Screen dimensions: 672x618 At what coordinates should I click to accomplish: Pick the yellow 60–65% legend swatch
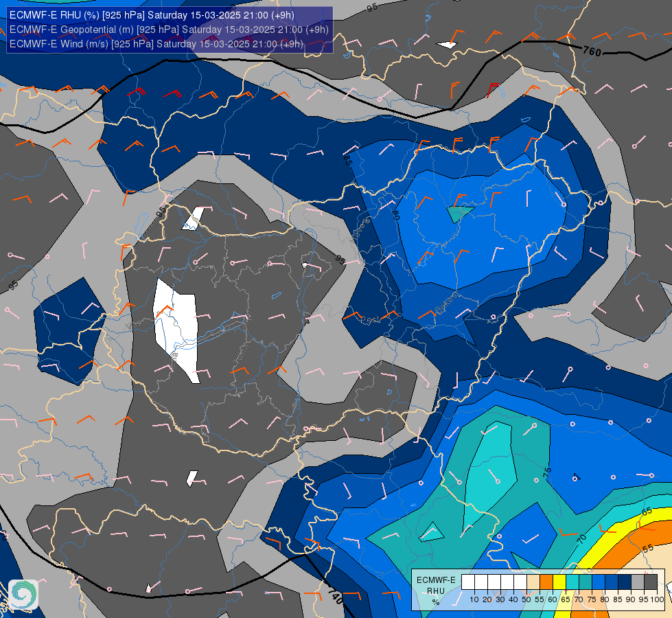[559, 582]
